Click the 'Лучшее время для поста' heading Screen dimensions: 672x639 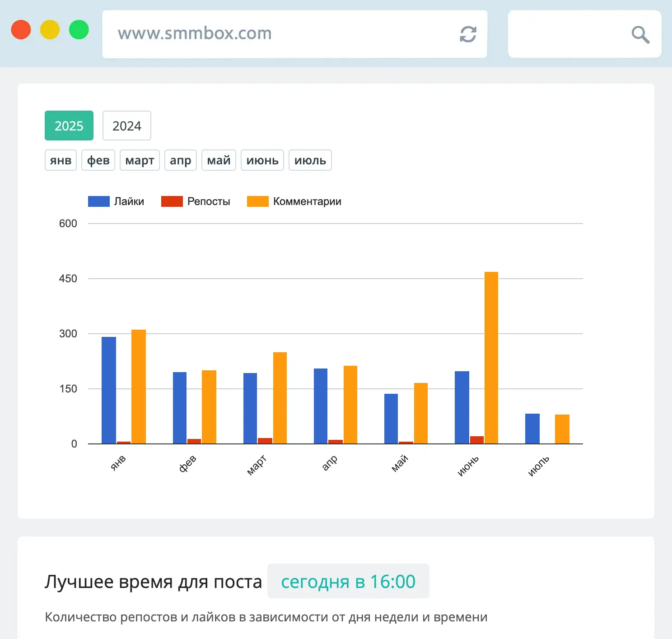click(153, 582)
